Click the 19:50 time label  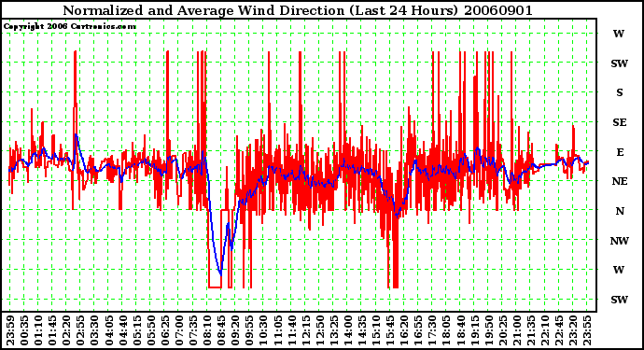click(x=488, y=330)
